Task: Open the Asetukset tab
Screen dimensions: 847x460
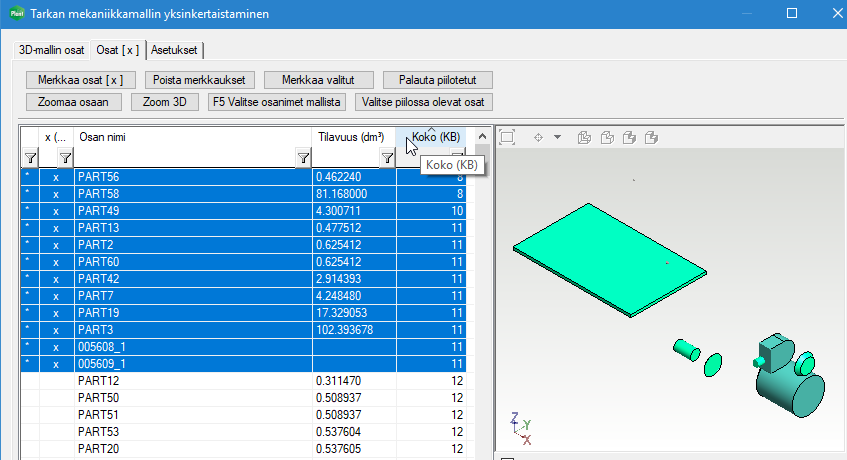Action: tap(173, 49)
